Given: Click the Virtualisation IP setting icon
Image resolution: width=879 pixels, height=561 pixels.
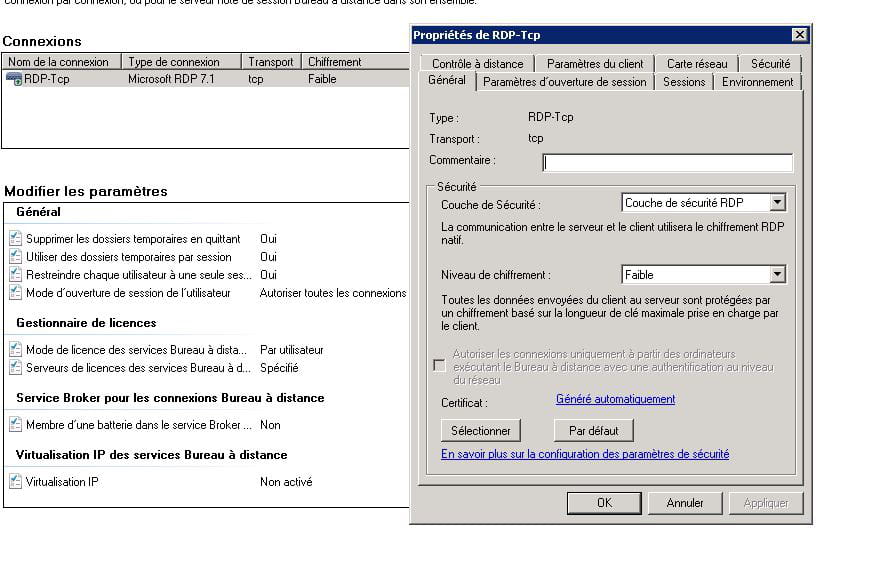Looking at the screenshot, I should [16, 482].
